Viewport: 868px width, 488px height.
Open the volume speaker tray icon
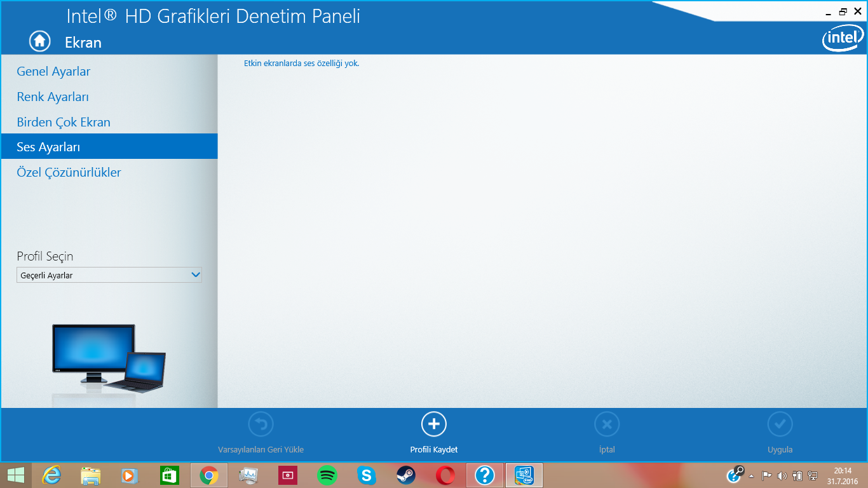[x=782, y=476]
